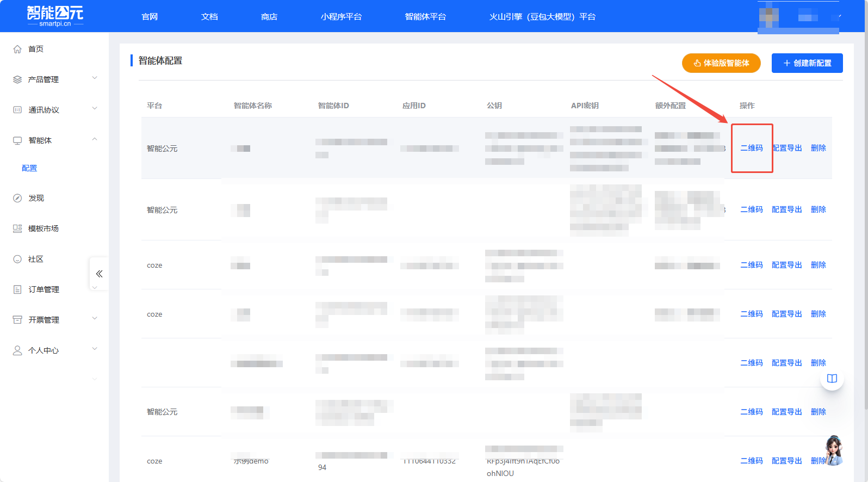The width and height of the screenshot is (868, 482).
Task: Expand the 开票管理 submenu chevron
Action: pos(95,319)
